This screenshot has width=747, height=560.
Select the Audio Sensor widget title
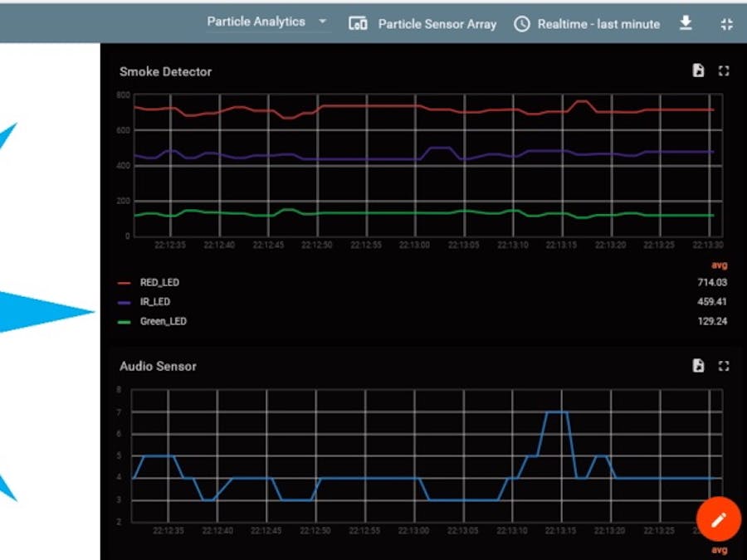coord(158,366)
